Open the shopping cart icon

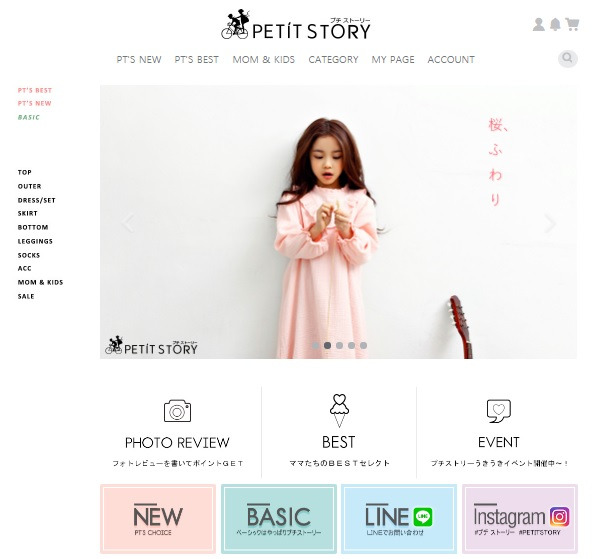[x=572, y=24]
